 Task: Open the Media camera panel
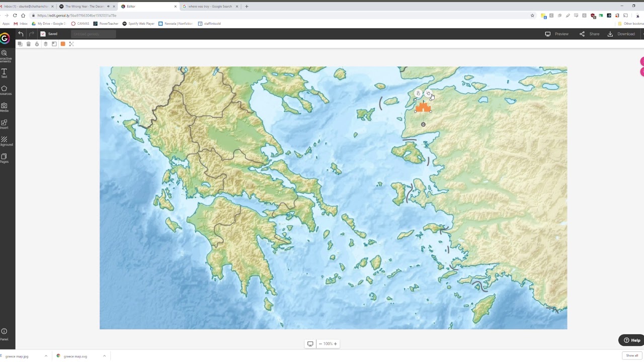click(x=4, y=108)
